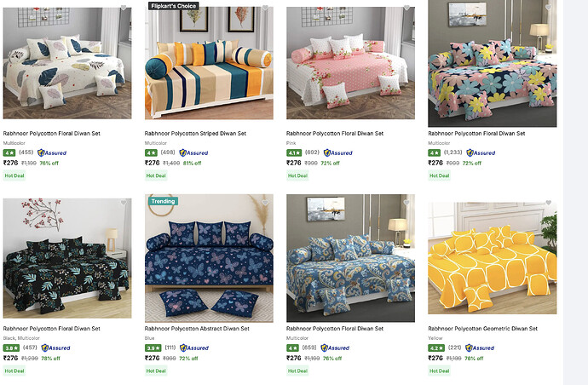Click the 3.9 star rating badge of the Abstract set
This screenshot has height=385, width=588.
[x=153, y=348]
